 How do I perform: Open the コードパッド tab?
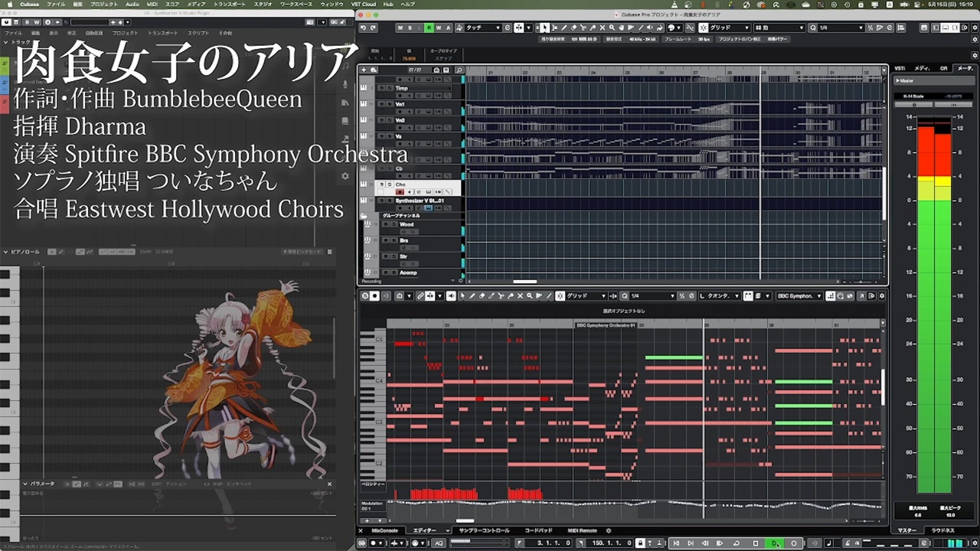[538, 530]
